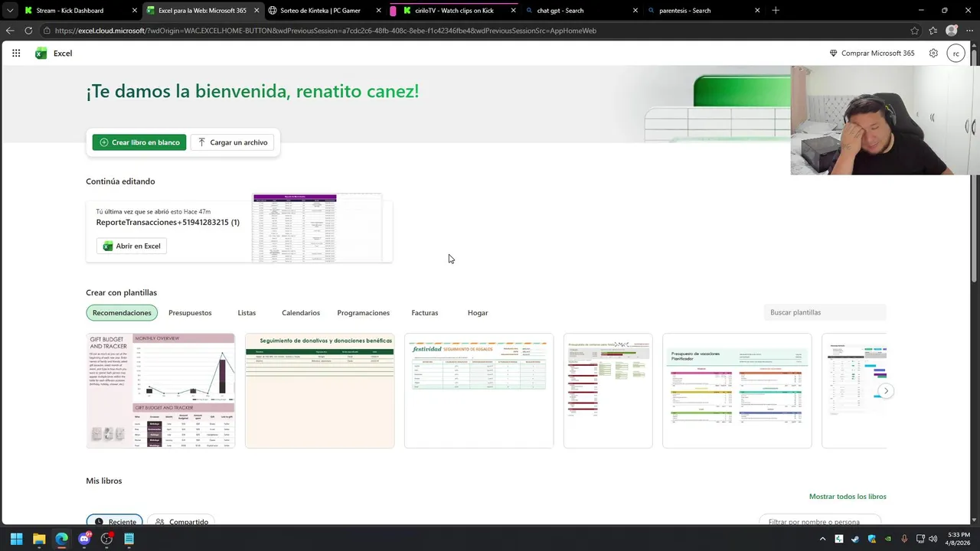Select the Listas template category
Viewport: 980px width, 551px height.
pyautogui.click(x=247, y=312)
